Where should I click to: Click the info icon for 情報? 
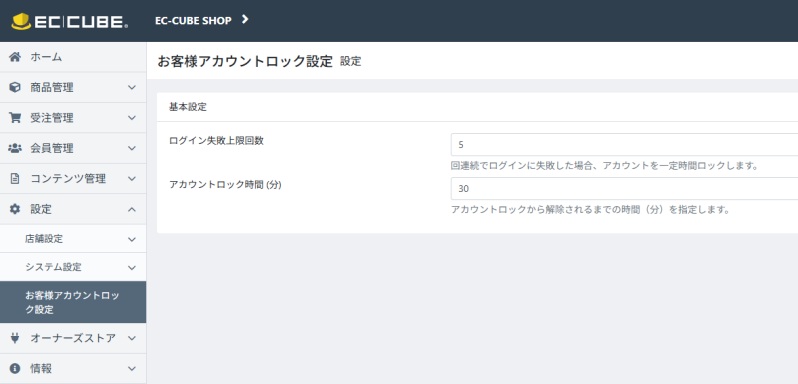pos(15,368)
